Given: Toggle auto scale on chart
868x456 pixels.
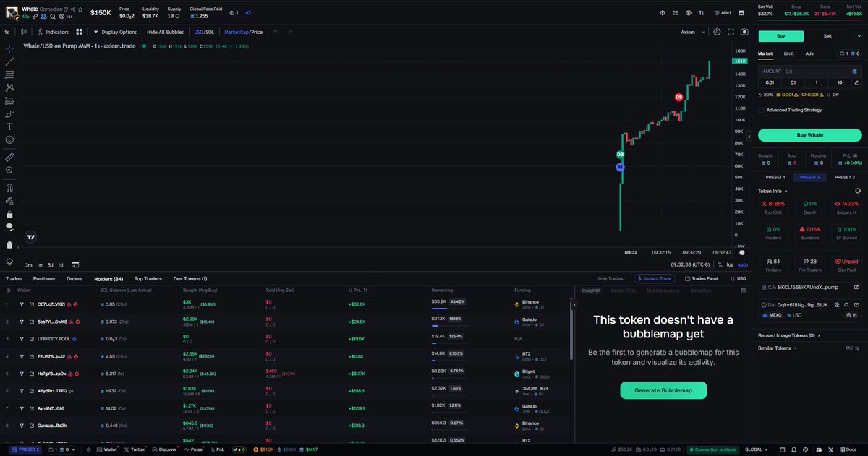Looking at the screenshot, I should pyautogui.click(x=742, y=264).
